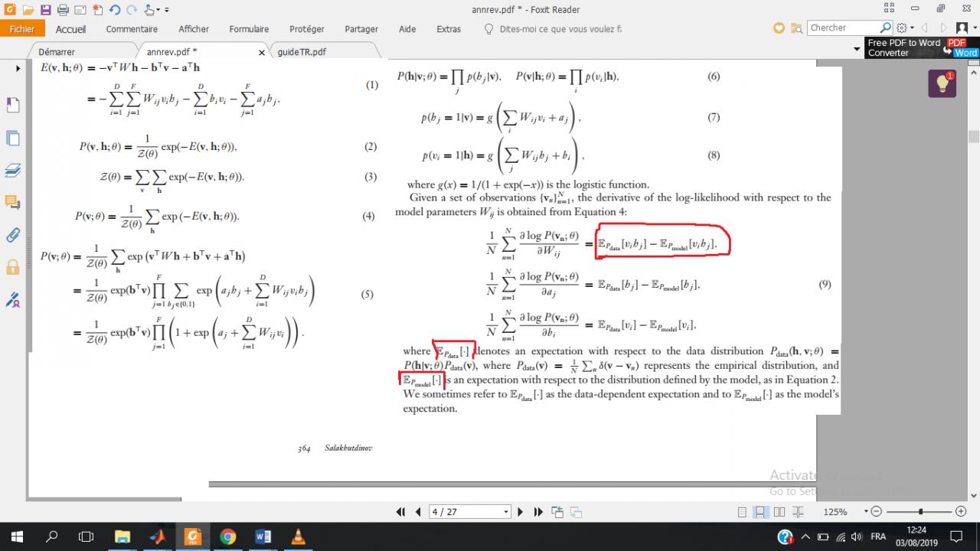Undo the last action
This screenshot has height=551, width=980.
coord(115,10)
